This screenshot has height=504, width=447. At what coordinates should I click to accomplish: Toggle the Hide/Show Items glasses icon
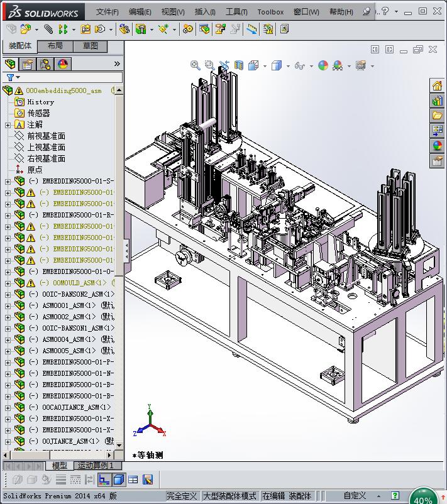click(x=299, y=66)
